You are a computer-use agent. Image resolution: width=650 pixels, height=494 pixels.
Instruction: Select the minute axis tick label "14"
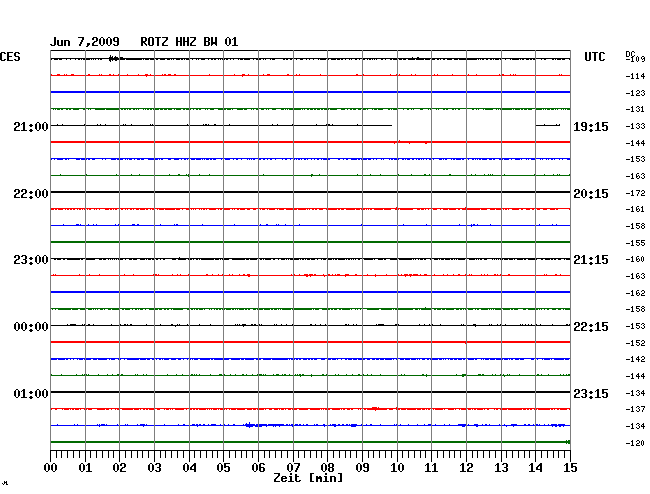pos(535,468)
